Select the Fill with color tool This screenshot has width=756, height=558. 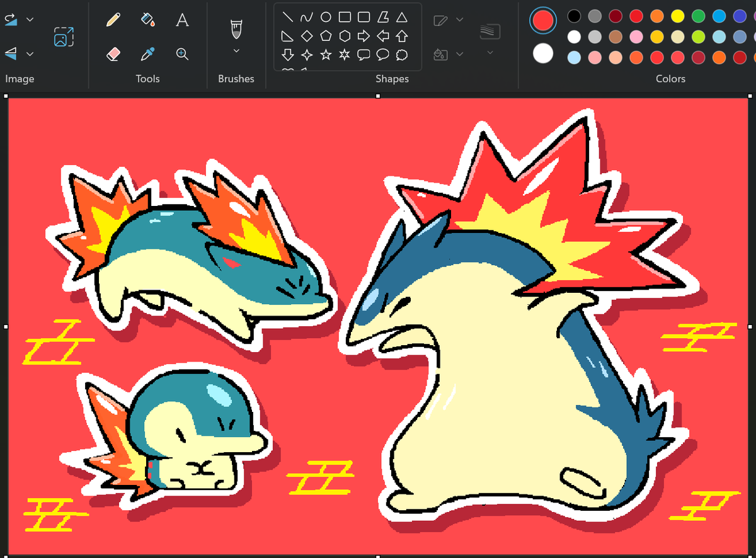point(147,20)
